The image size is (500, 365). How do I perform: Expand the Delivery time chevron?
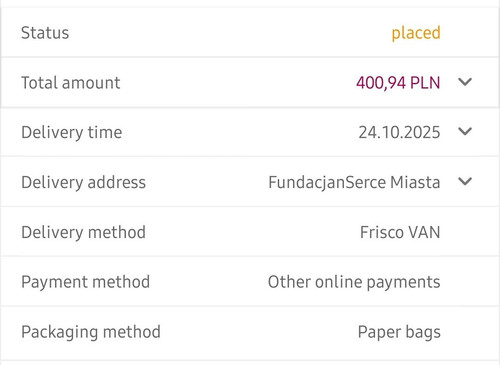click(x=465, y=132)
